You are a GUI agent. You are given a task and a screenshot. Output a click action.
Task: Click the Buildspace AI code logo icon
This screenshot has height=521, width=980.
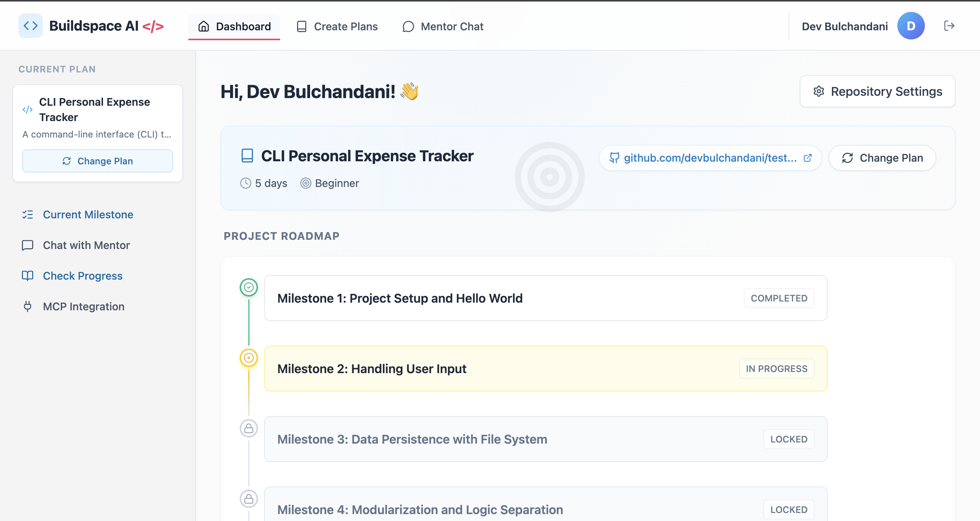coord(31,26)
